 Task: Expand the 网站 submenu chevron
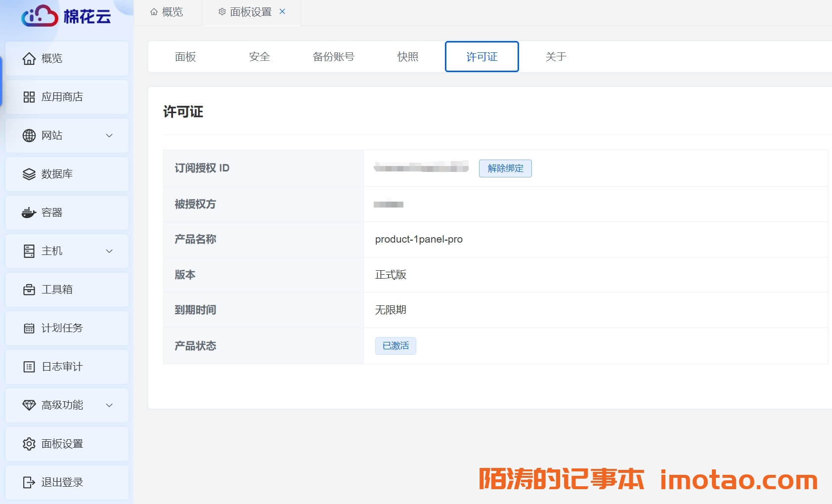[x=109, y=136]
